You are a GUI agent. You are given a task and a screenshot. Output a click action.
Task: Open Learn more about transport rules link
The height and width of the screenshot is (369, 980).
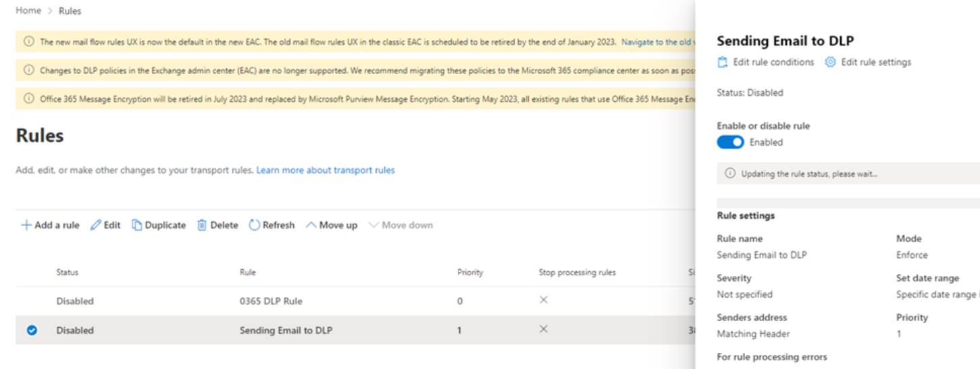[326, 170]
